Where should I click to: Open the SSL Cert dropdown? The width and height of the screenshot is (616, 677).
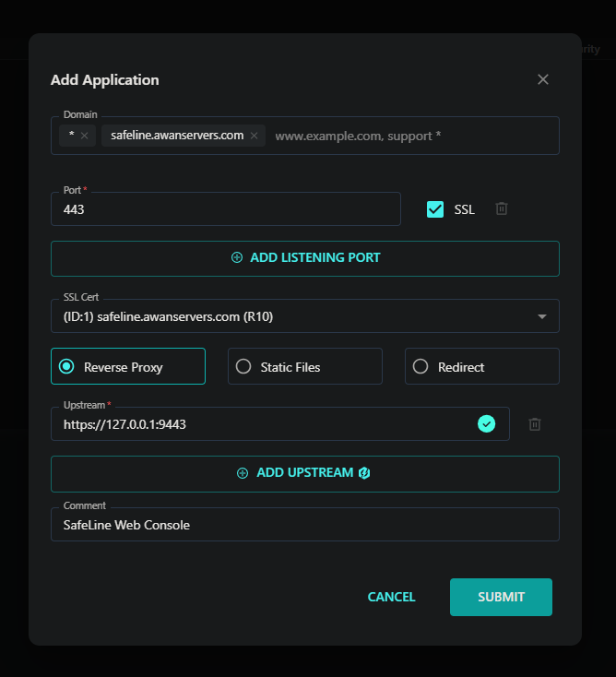click(x=305, y=316)
